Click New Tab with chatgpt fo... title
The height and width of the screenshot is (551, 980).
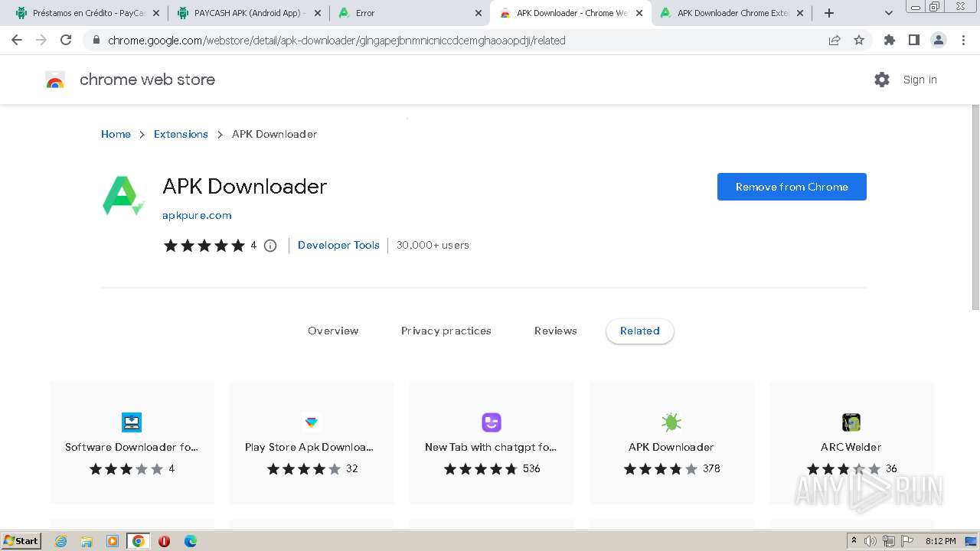[x=491, y=447]
